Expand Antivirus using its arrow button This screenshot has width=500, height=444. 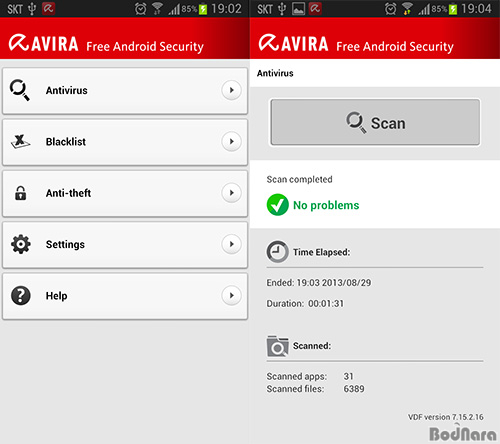231,90
